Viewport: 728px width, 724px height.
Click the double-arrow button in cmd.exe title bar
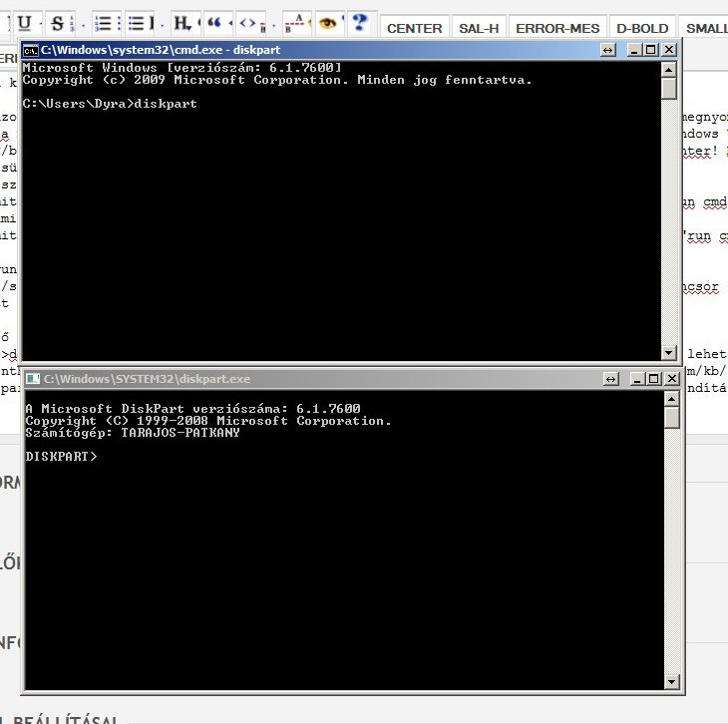click(x=607, y=50)
